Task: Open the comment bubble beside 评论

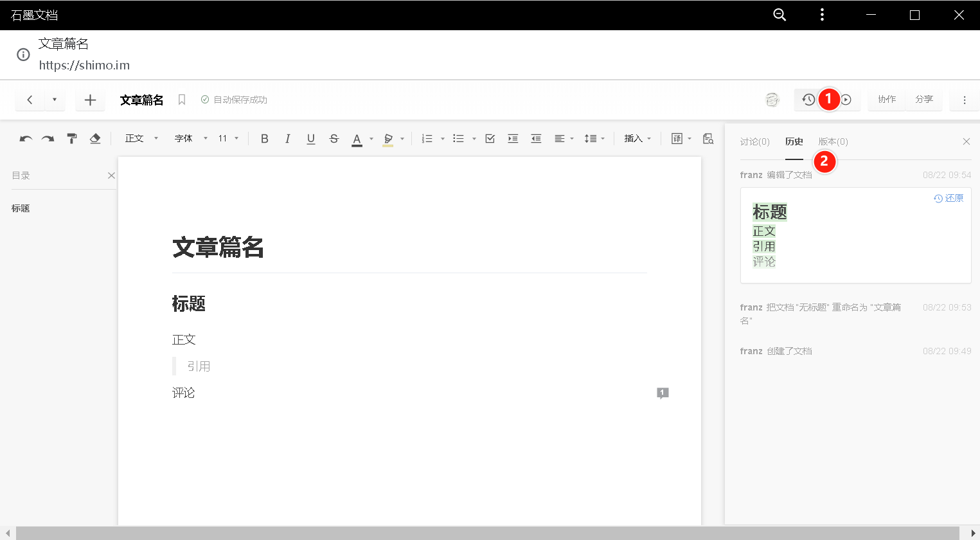Action: coord(663,393)
